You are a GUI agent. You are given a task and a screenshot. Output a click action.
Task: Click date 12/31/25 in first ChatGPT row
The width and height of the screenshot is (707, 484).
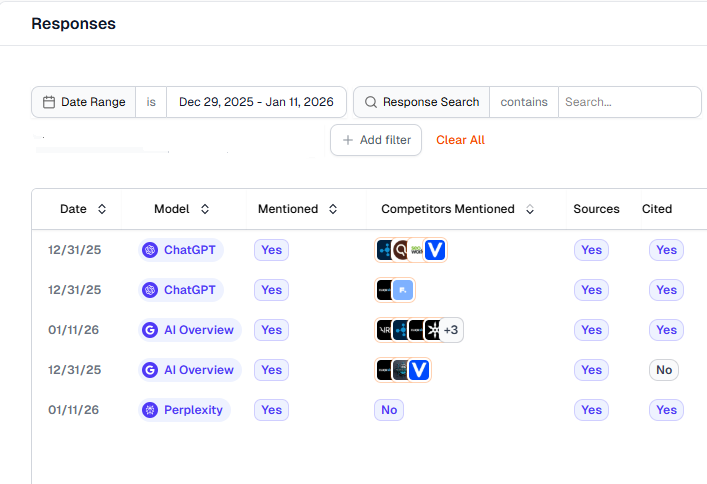click(74, 250)
